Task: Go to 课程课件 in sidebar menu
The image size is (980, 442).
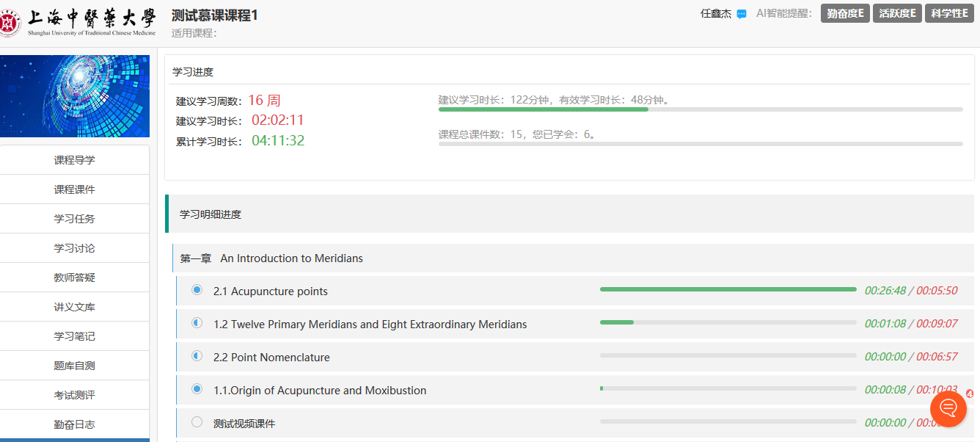Action: point(74,189)
